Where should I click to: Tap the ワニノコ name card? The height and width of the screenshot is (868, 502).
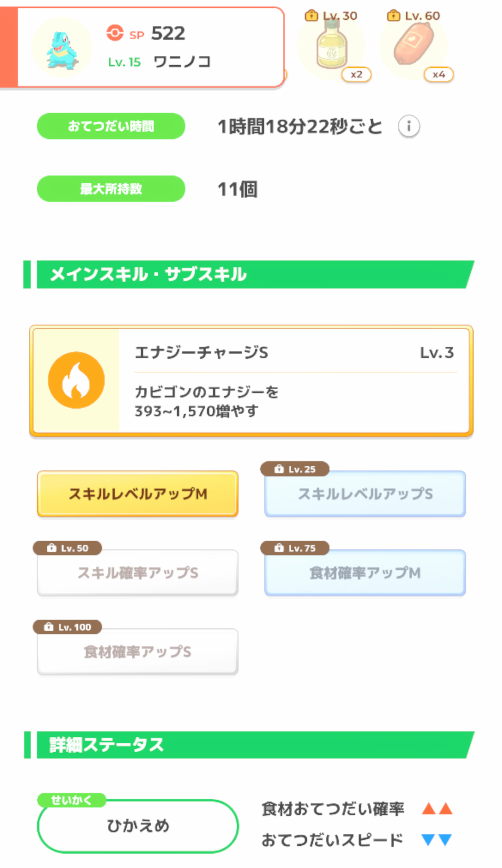tap(172, 47)
